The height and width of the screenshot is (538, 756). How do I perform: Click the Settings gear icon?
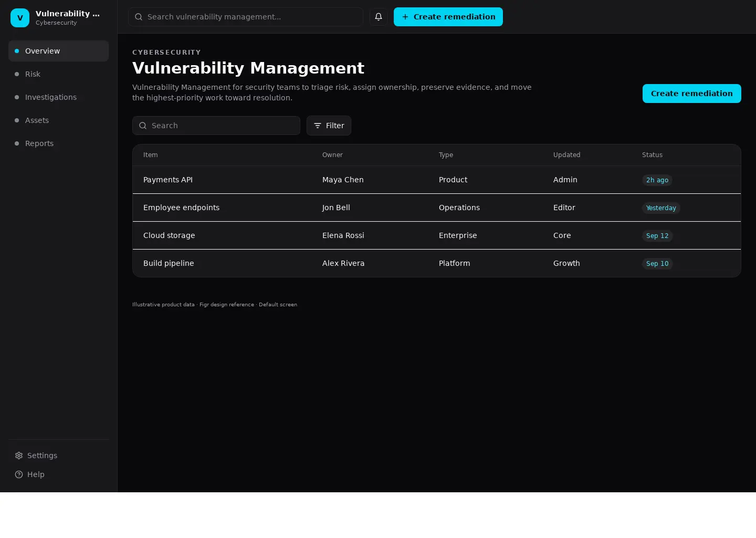pyautogui.click(x=19, y=456)
